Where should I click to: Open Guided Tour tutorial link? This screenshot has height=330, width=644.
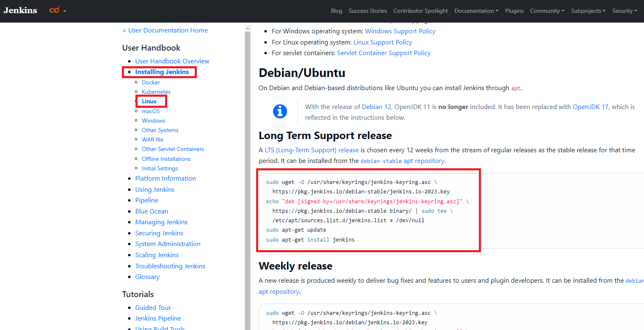[153, 308]
